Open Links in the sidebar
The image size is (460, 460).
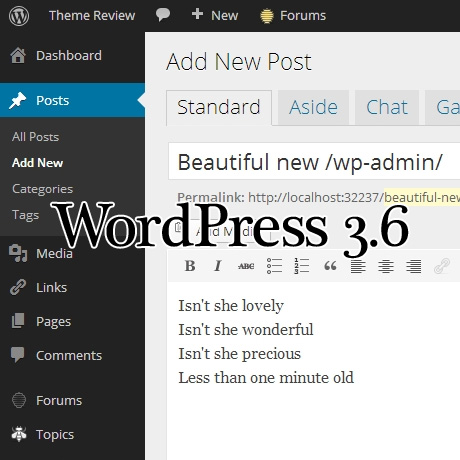click(51, 287)
